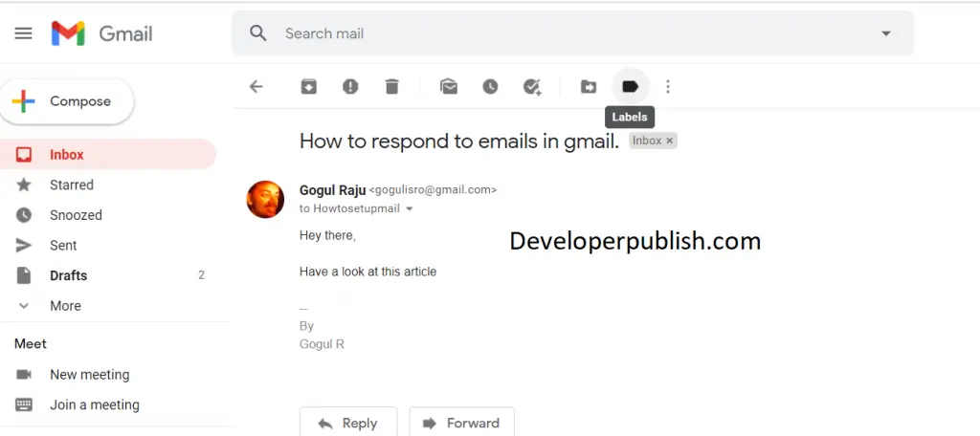980x436 pixels.
Task: Go back to inbox arrow
Action: 256,86
